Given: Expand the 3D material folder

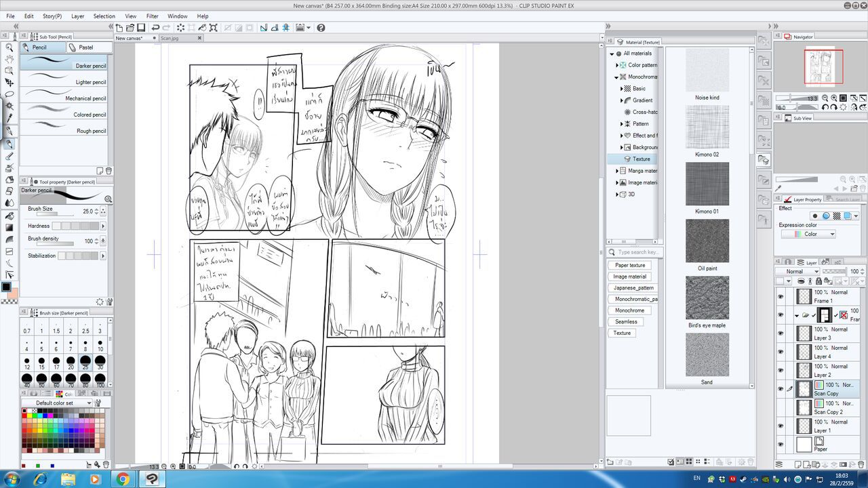Looking at the screenshot, I should [617, 195].
